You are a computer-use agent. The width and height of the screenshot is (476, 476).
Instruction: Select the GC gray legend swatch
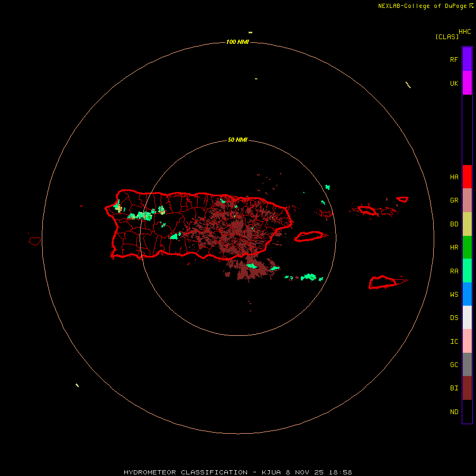coord(467,364)
